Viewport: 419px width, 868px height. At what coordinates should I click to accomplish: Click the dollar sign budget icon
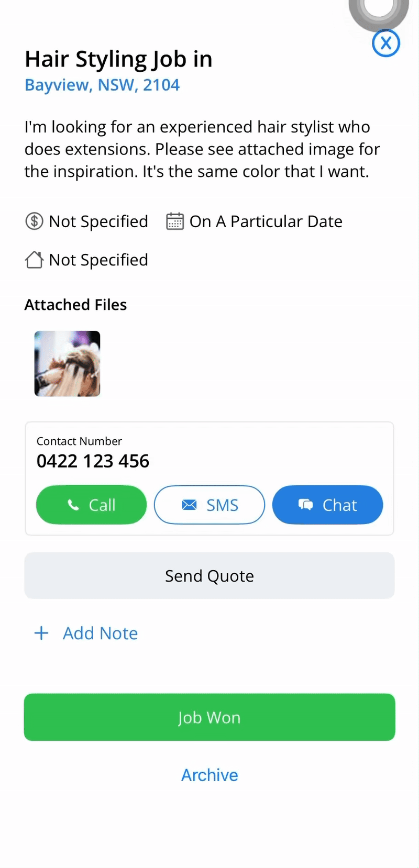[x=35, y=221]
